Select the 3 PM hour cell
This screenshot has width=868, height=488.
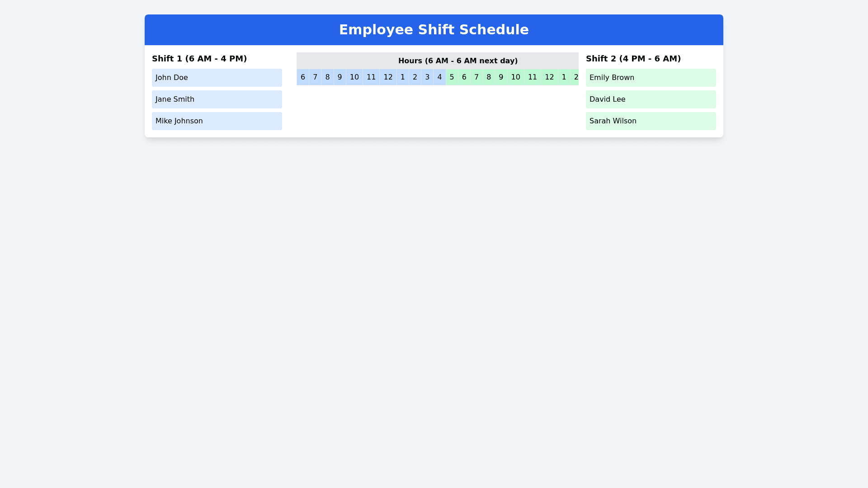tap(427, 77)
